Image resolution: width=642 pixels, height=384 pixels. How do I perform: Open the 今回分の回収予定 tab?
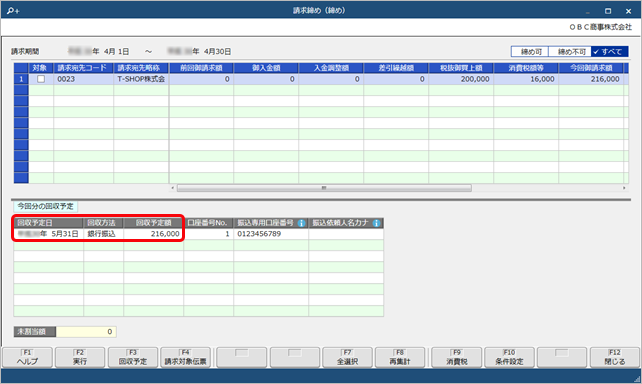point(45,206)
